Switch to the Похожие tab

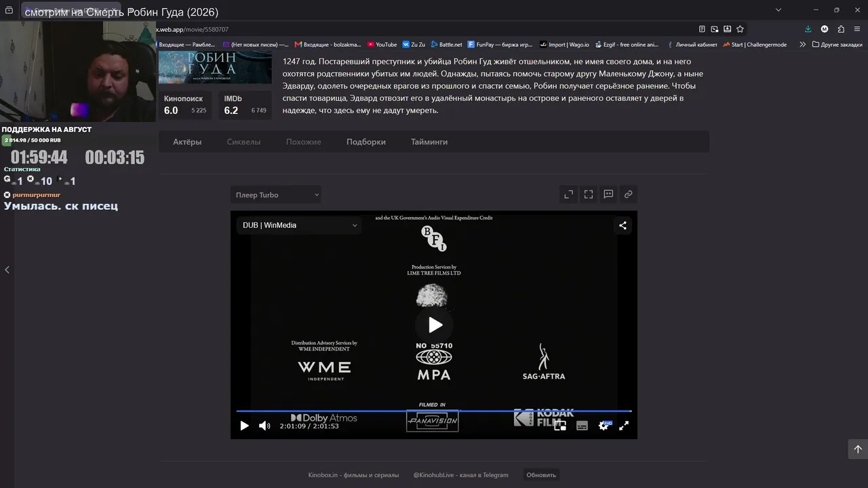tap(304, 142)
